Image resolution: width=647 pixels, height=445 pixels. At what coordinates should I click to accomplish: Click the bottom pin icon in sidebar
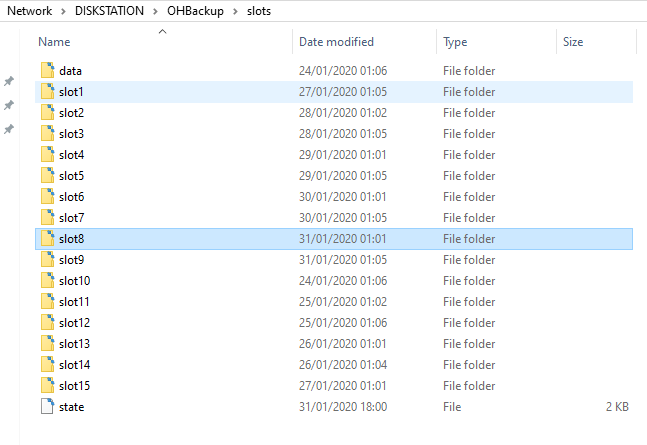click(x=10, y=129)
